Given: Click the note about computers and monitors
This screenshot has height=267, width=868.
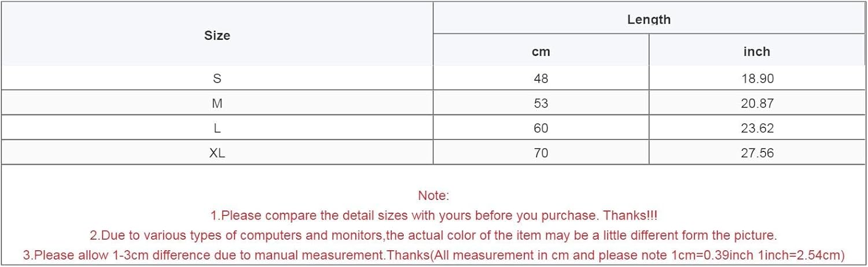Looking at the screenshot, I should point(433,235).
